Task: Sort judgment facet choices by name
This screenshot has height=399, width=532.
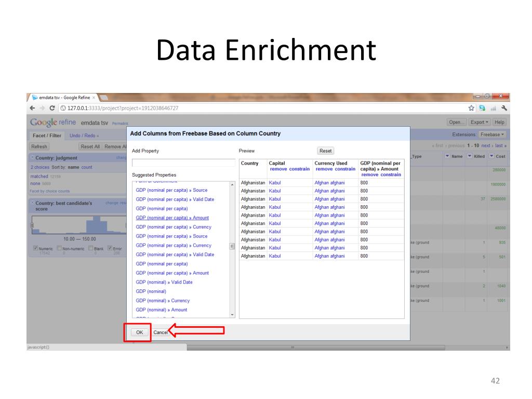Action: (x=73, y=167)
